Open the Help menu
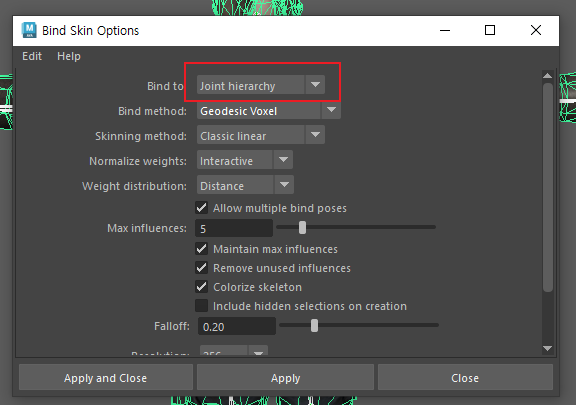This screenshot has width=576, height=405. coord(69,56)
